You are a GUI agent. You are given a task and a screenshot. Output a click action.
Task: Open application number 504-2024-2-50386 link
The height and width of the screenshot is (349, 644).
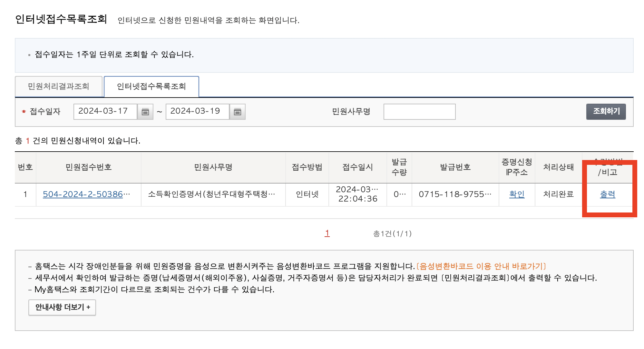(83, 194)
